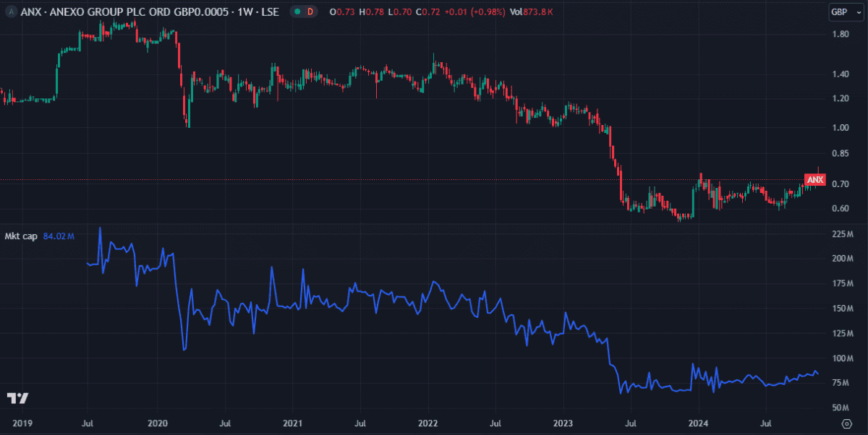
Task: Click the 1.00 level on price scale
Action: click(840, 128)
